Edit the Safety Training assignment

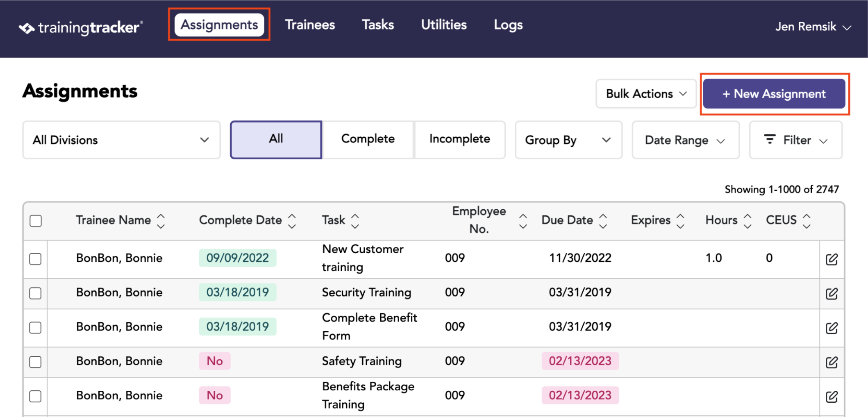[832, 363]
